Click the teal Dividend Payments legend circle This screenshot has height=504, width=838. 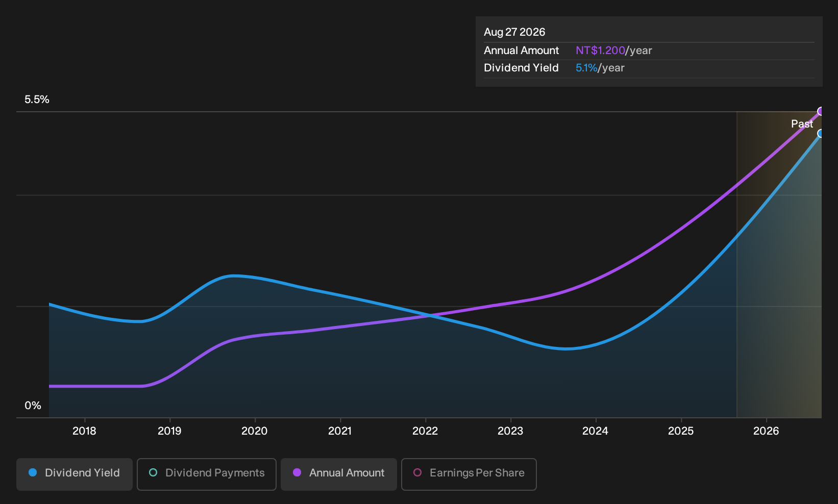coord(153,472)
